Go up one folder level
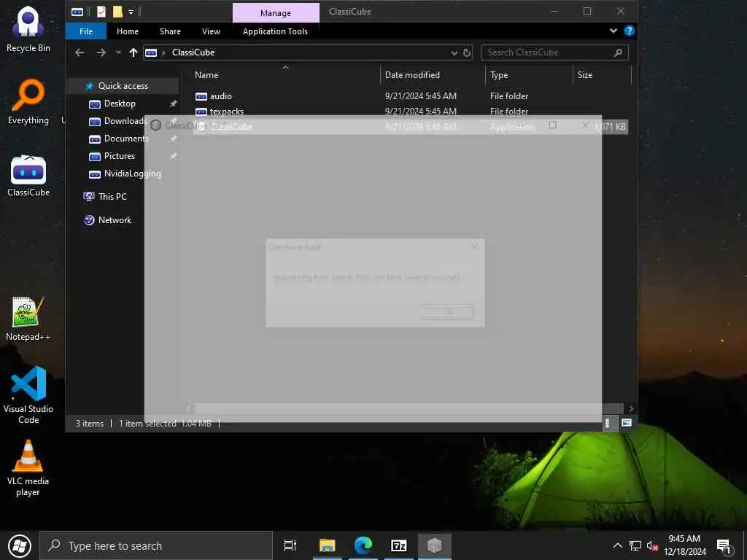Screen dimensions: 747x560 [x=133, y=52]
